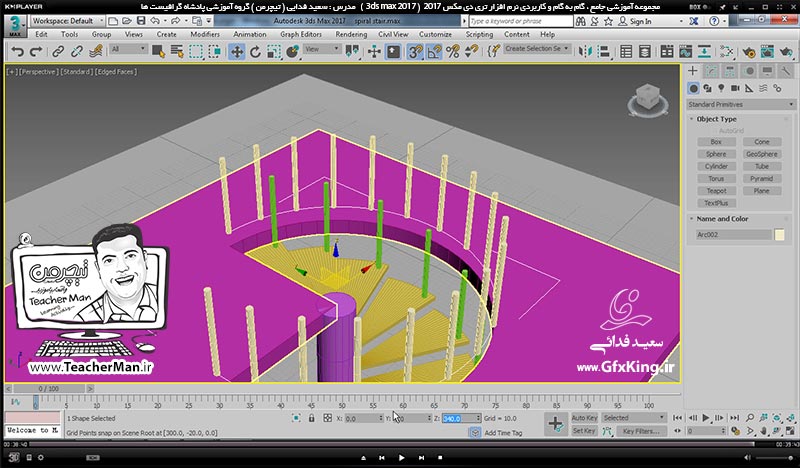Open the Customize menu
Viewport: 800px width, 468px height.
click(435, 34)
